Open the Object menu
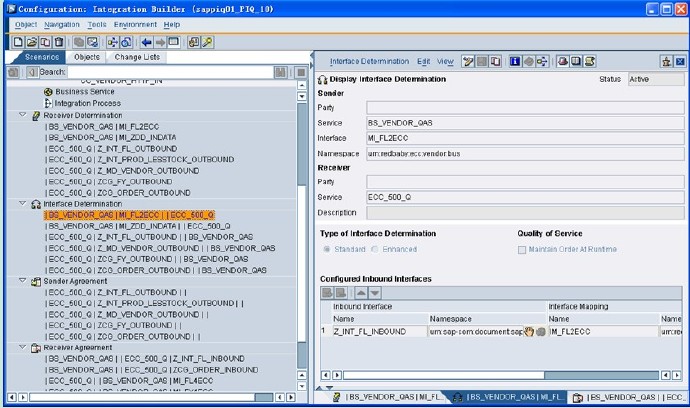Viewport: 690px width, 408px height. click(26, 25)
